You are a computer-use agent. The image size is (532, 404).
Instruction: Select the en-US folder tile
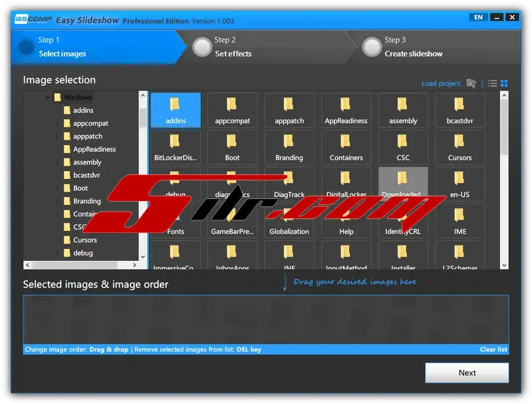point(460,184)
